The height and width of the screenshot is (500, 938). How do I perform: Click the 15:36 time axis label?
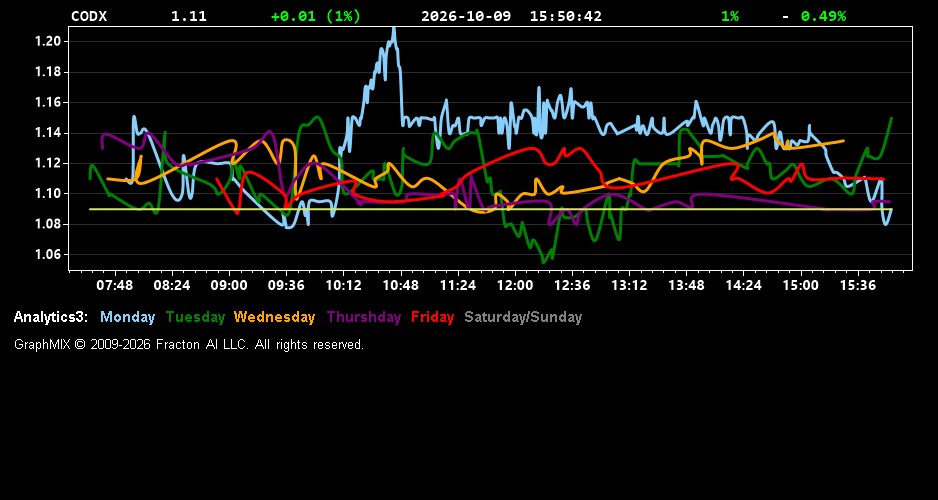pyautogui.click(x=858, y=285)
